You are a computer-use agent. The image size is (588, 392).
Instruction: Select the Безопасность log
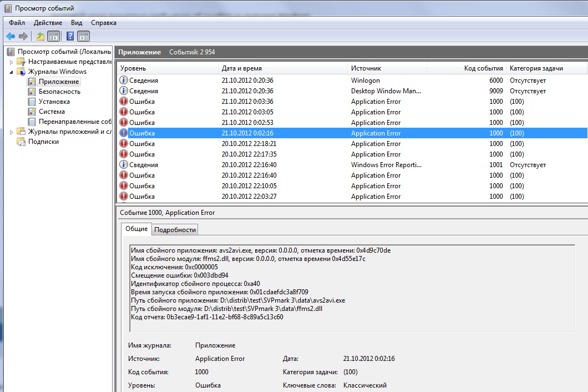coord(59,92)
